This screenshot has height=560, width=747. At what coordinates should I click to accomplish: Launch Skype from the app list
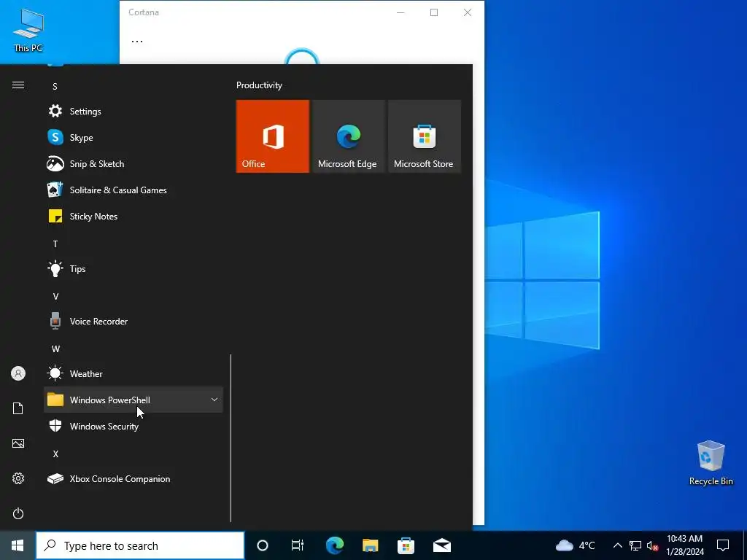tap(133, 138)
